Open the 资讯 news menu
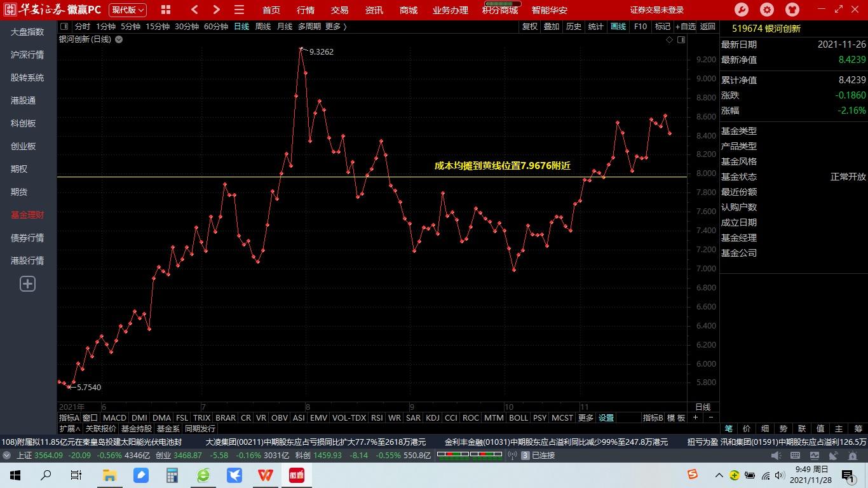Viewport: 868px width, 488px height. [x=374, y=10]
